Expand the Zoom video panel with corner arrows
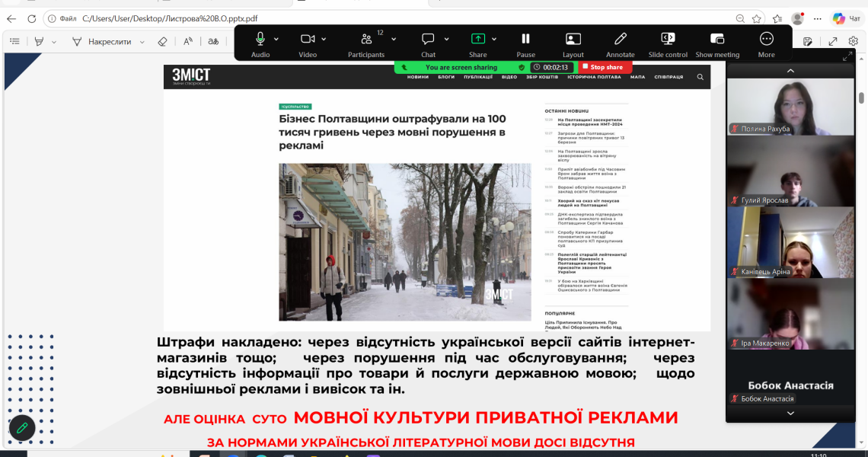868x457 pixels. pyautogui.click(x=847, y=56)
